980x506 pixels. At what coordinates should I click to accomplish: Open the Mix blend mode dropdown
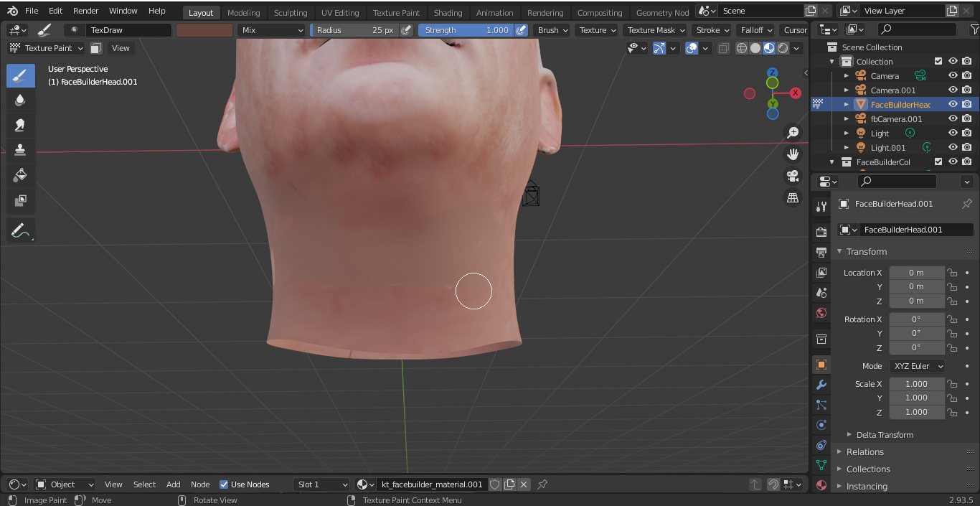pyautogui.click(x=271, y=30)
